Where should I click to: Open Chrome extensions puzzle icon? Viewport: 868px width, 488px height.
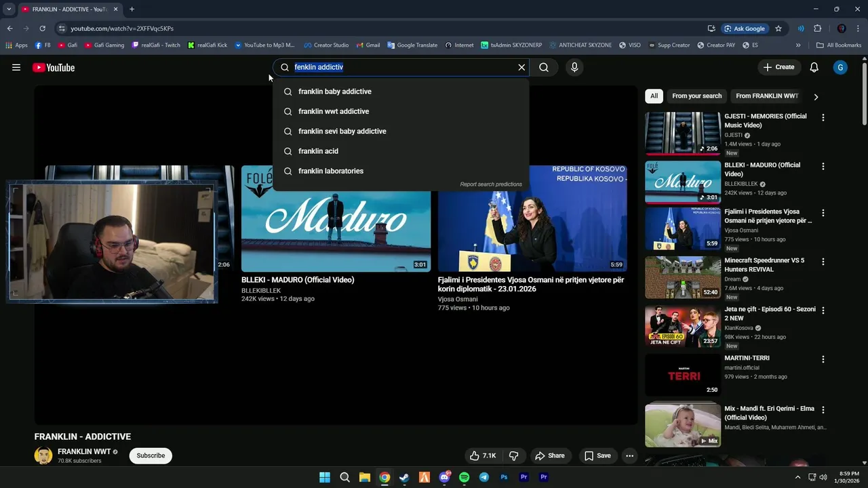[x=817, y=28]
